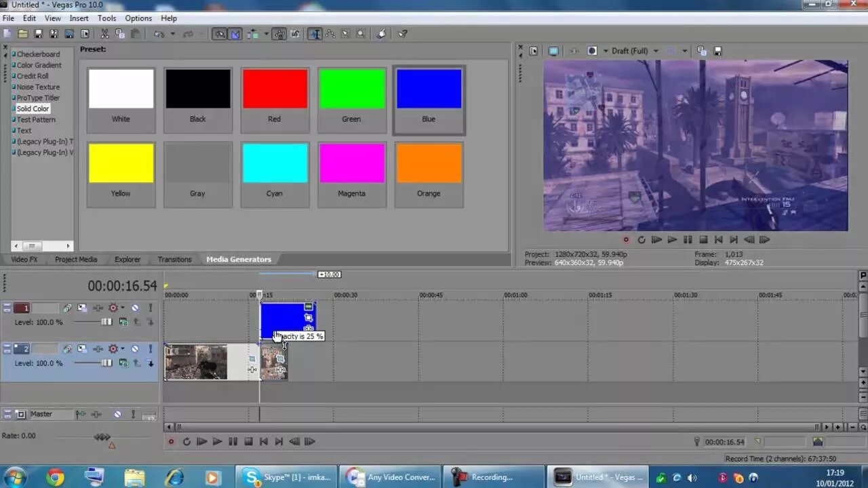Open the Tools menu

pos(106,18)
